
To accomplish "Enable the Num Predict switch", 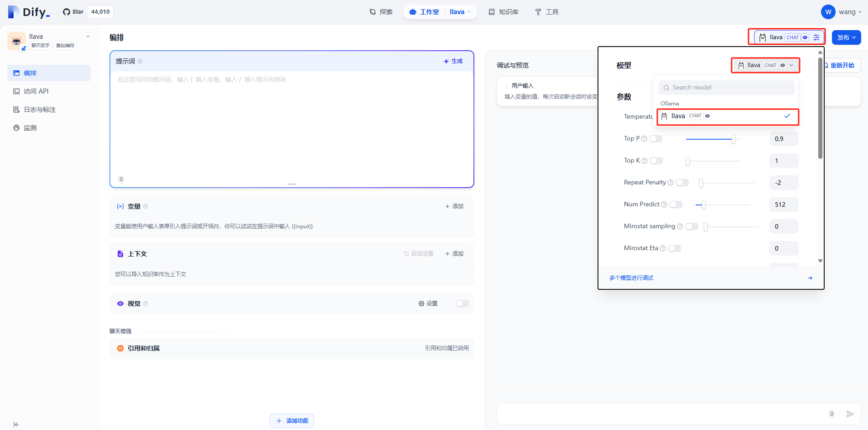I will coord(676,205).
